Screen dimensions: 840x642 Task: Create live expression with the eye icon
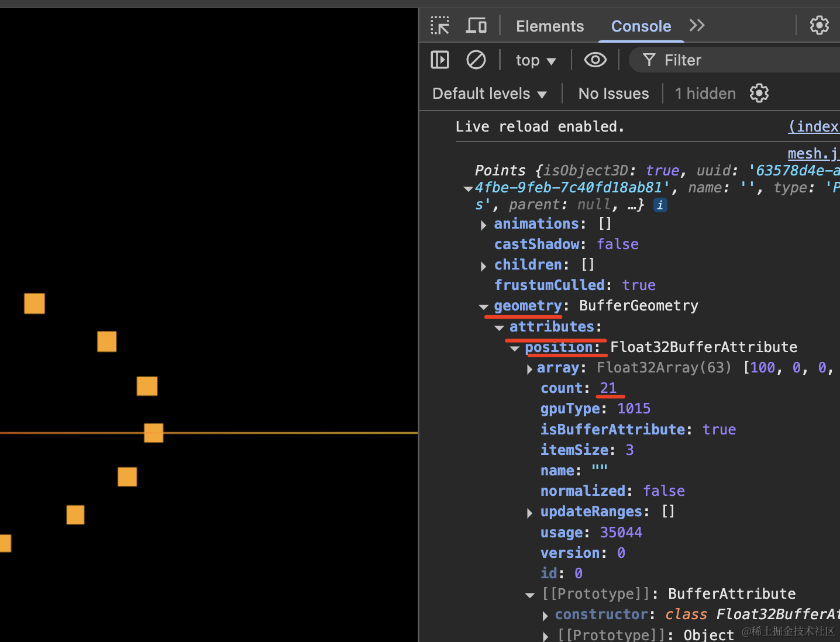(595, 60)
